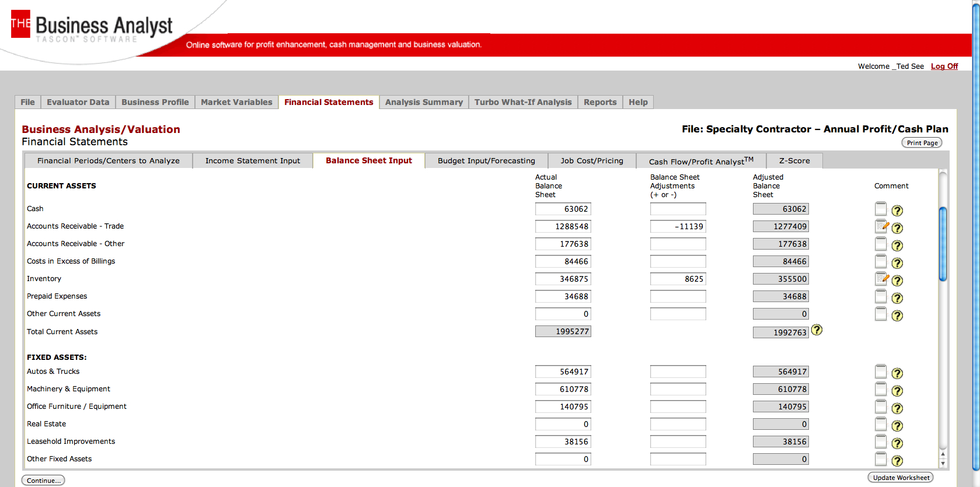Open the Help tab

(x=638, y=102)
